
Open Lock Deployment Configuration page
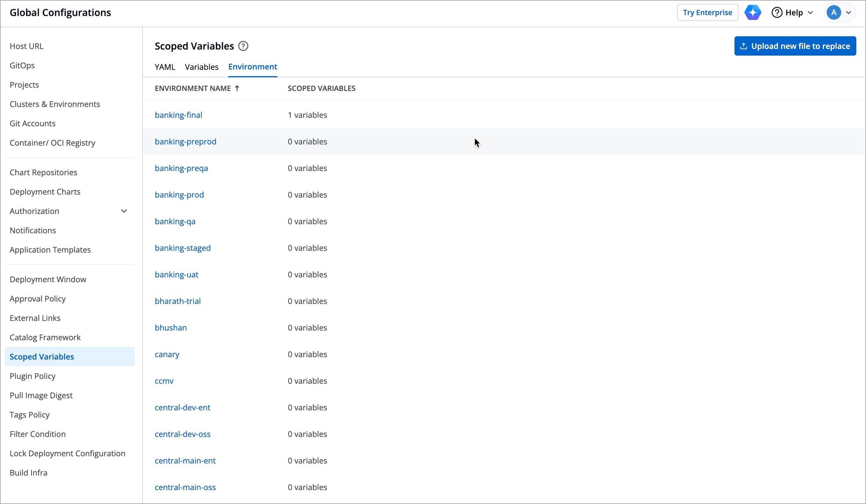tap(67, 453)
